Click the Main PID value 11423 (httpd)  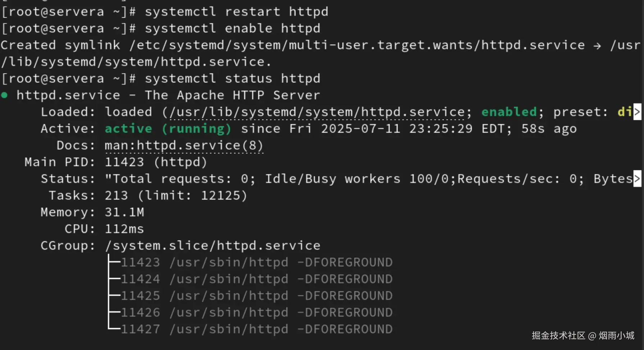(156, 162)
